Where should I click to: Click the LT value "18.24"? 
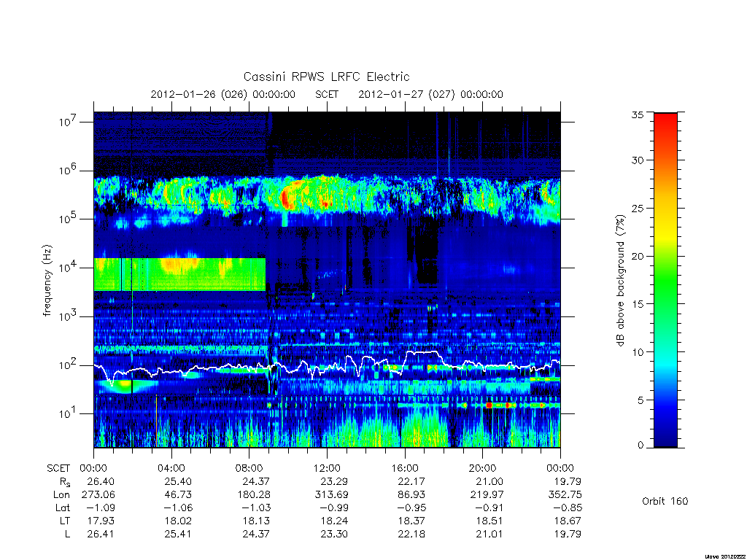coord(334,521)
